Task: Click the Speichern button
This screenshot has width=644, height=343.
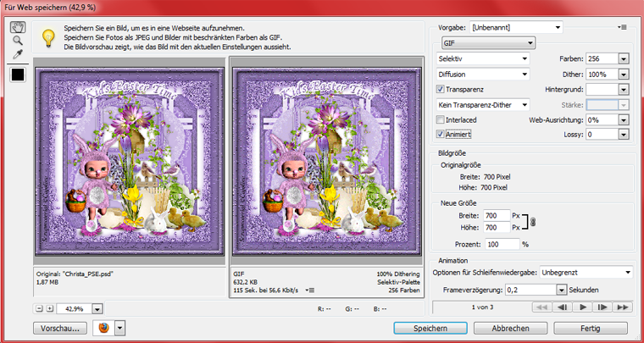Action: pyautogui.click(x=430, y=329)
